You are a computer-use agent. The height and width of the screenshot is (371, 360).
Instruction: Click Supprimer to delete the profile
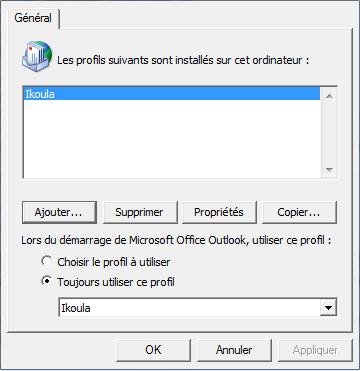140,212
